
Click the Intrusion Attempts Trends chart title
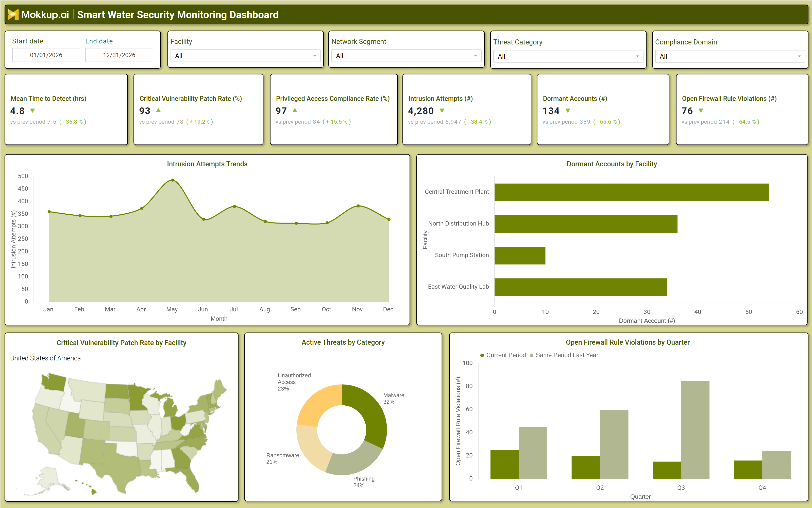tap(207, 164)
